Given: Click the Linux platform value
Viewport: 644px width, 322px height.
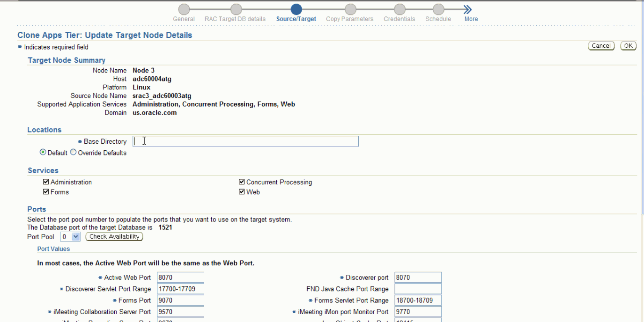Looking at the screenshot, I should click(x=141, y=88).
